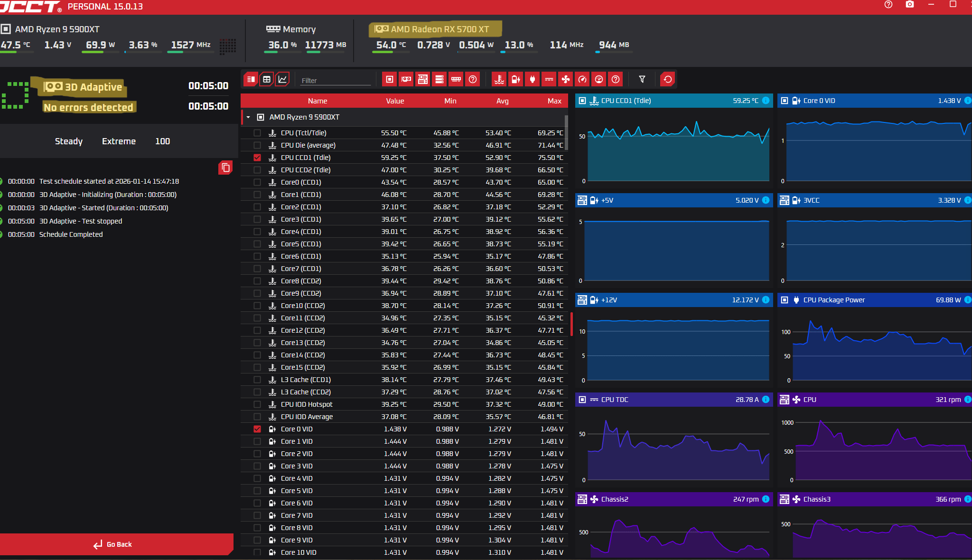The width and height of the screenshot is (972, 560).
Task: Click the 'Schedule Completed' log entry
Action: (x=71, y=234)
